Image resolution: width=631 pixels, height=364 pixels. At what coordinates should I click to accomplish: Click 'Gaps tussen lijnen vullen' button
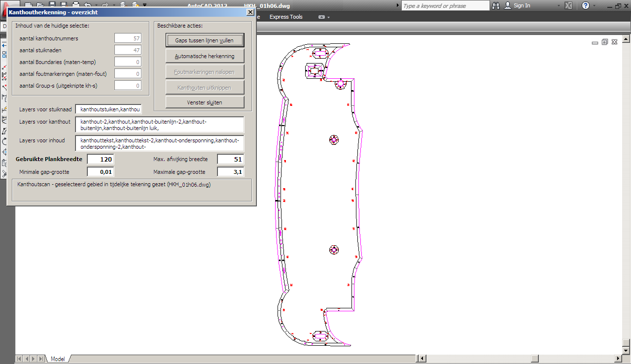205,40
